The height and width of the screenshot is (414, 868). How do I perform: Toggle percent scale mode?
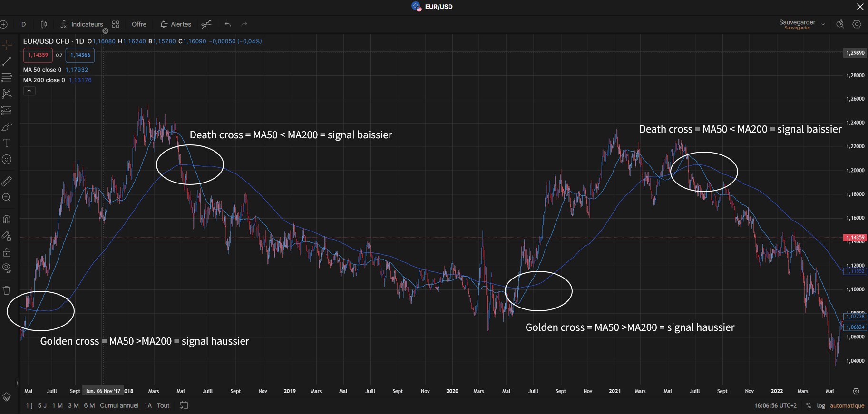pyautogui.click(x=809, y=405)
